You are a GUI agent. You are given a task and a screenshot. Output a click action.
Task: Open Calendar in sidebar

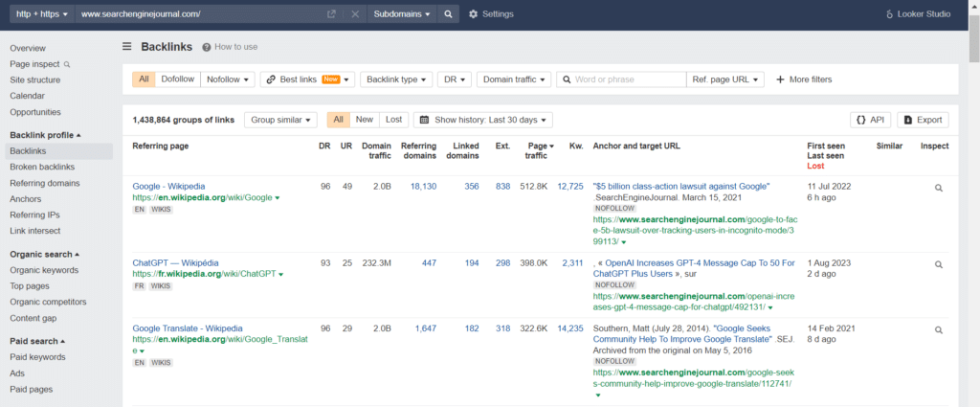coord(28,97)
